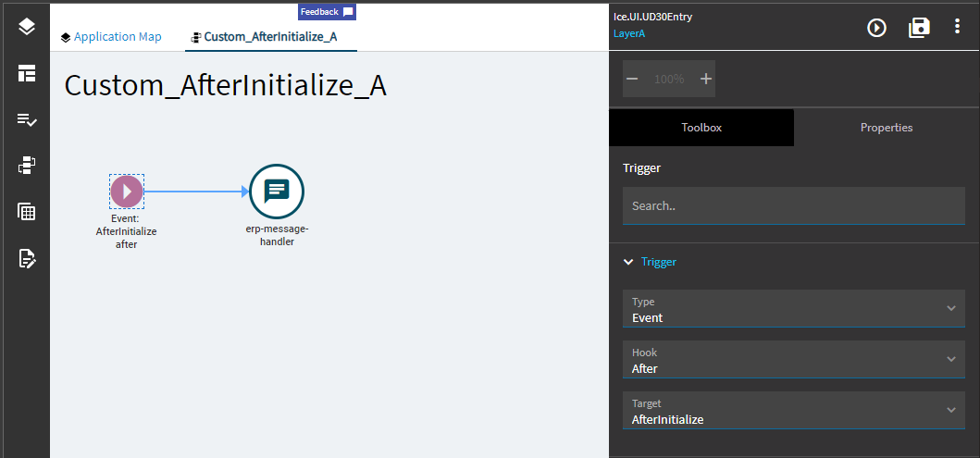Click the Event: AfterInitialize after label
The image size is (980, 458).
click(126, 231)
